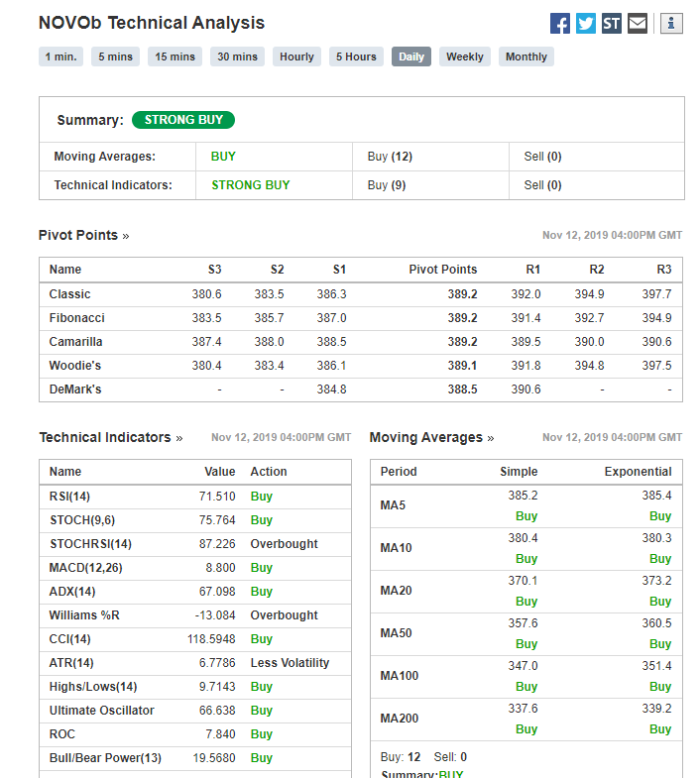
Task: Click the STRONG BUY summary badge
Action: [x=183, y=120]
